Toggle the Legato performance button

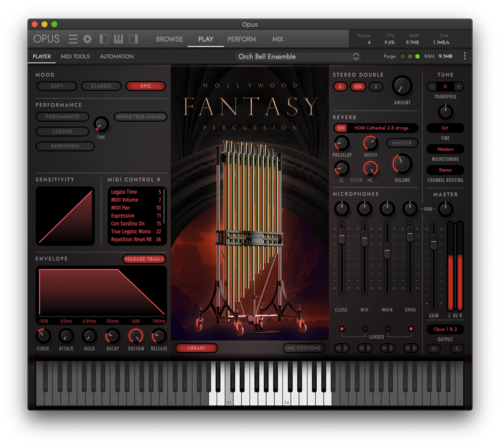click(62, 131)
